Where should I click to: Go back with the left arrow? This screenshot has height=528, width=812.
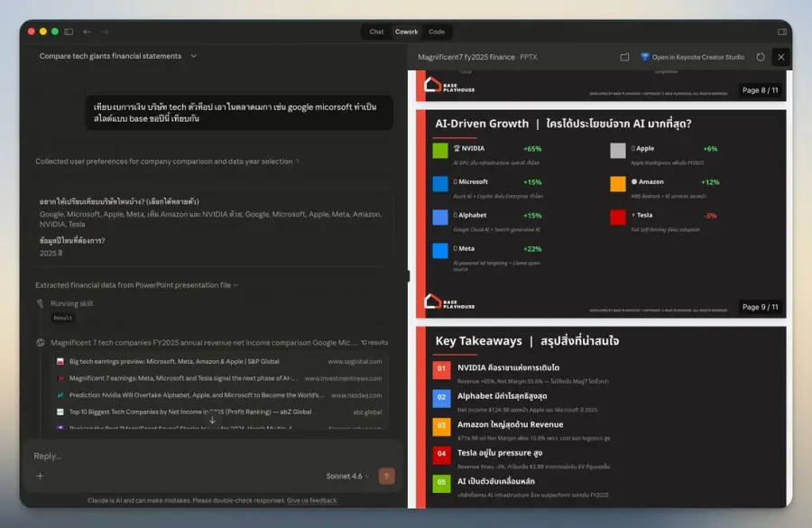(x=87, y=32)
